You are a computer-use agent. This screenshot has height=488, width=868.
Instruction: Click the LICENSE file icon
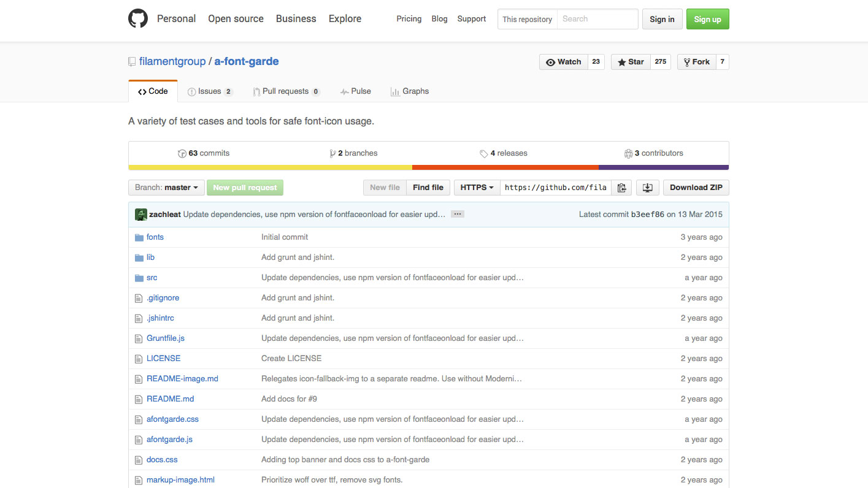139,359
